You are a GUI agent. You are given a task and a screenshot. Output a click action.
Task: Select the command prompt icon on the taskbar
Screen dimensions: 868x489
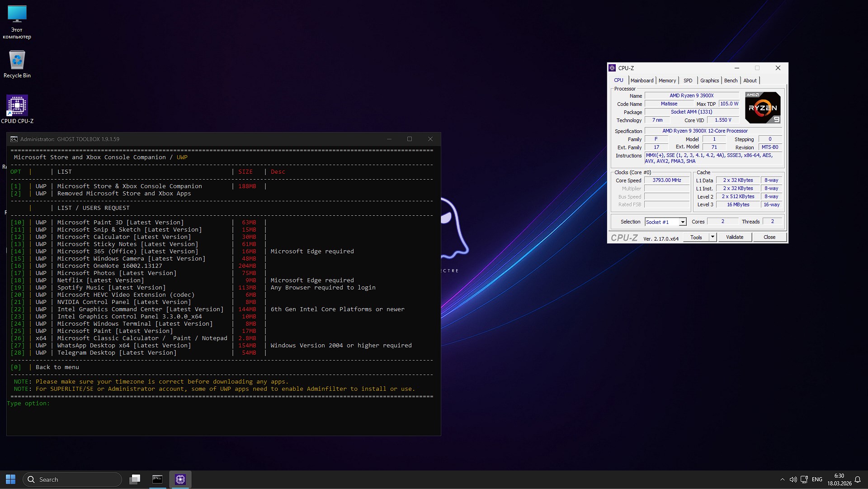click(157, 479)
